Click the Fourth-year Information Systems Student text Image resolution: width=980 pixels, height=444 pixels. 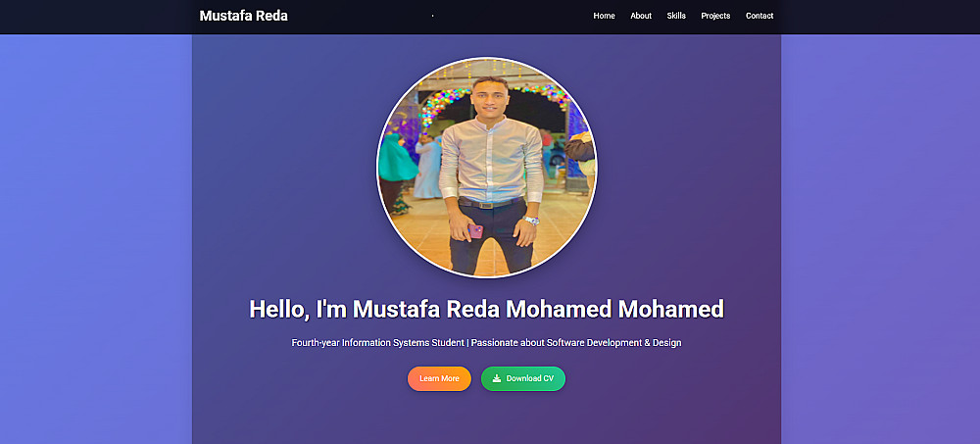tap(378, 343)
